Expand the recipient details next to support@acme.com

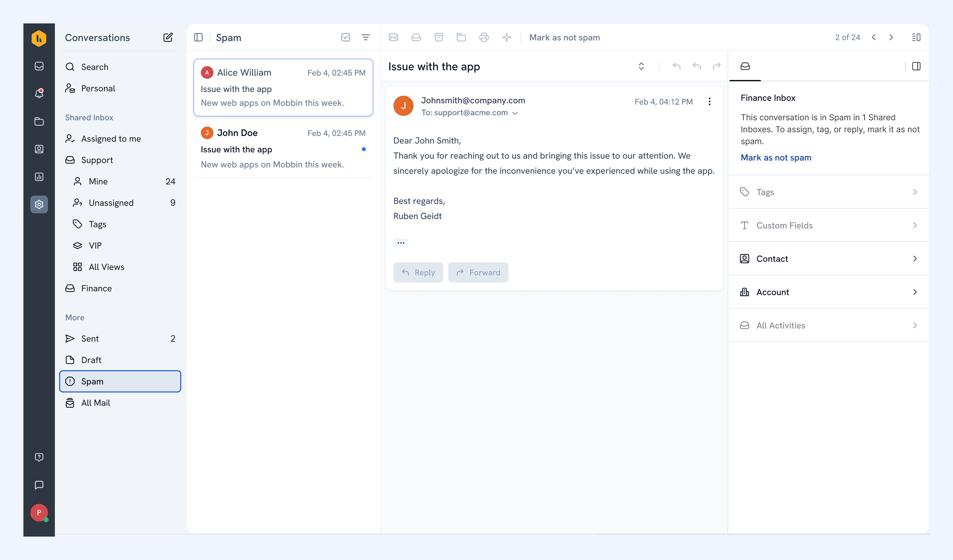pos(515,113)
